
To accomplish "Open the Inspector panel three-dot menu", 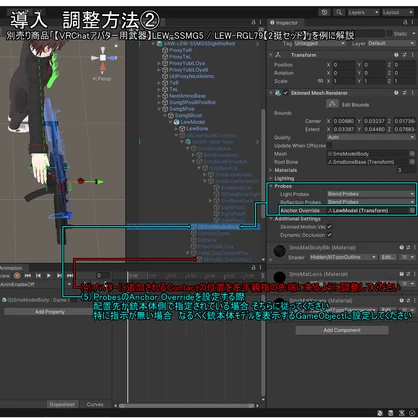I will pos(413,22).
